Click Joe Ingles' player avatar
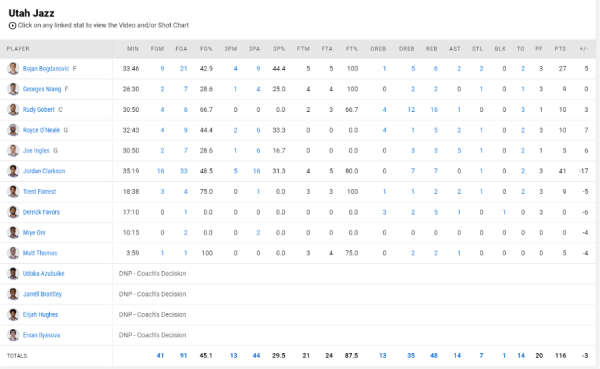 pos(13,150)
